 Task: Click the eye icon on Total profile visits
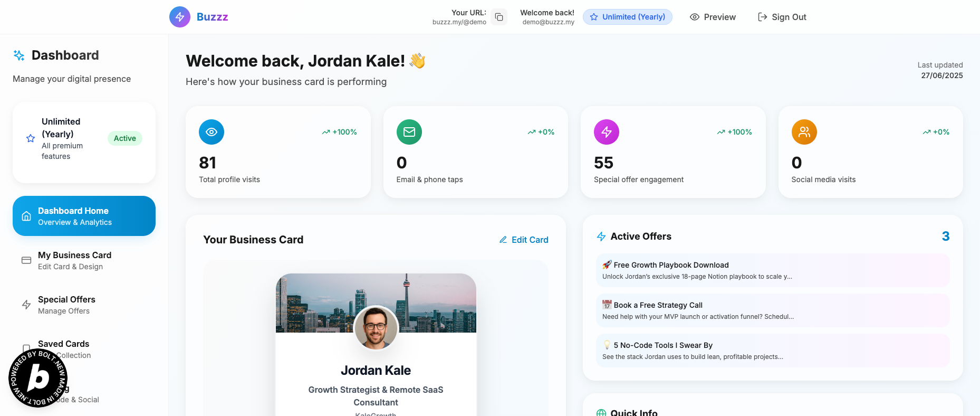tap(212, 132)
